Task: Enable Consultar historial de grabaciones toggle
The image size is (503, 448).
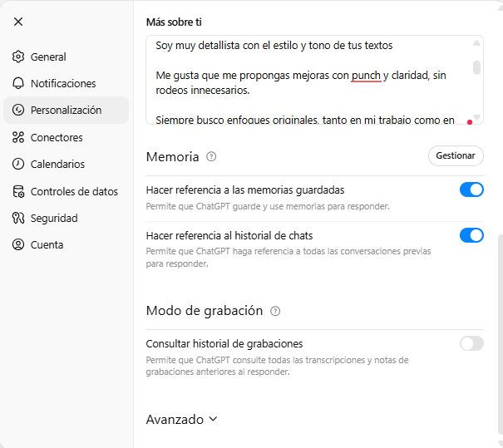Action: coord(471,343)
